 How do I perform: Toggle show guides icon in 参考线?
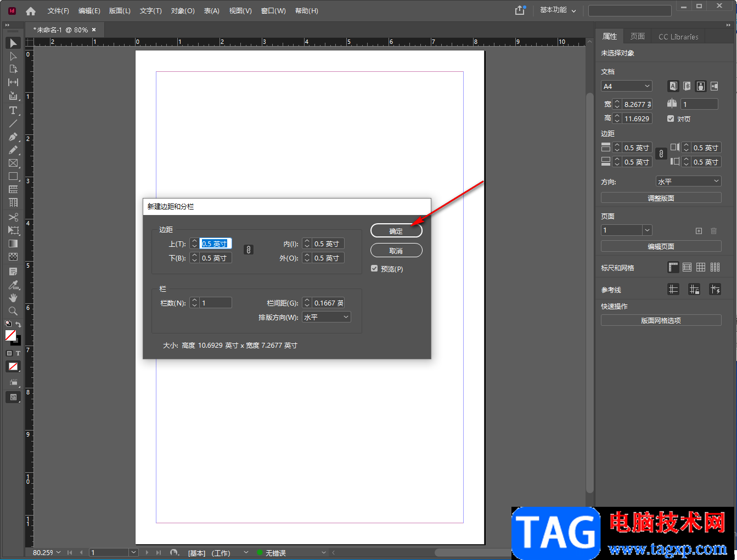coord(673,289)
